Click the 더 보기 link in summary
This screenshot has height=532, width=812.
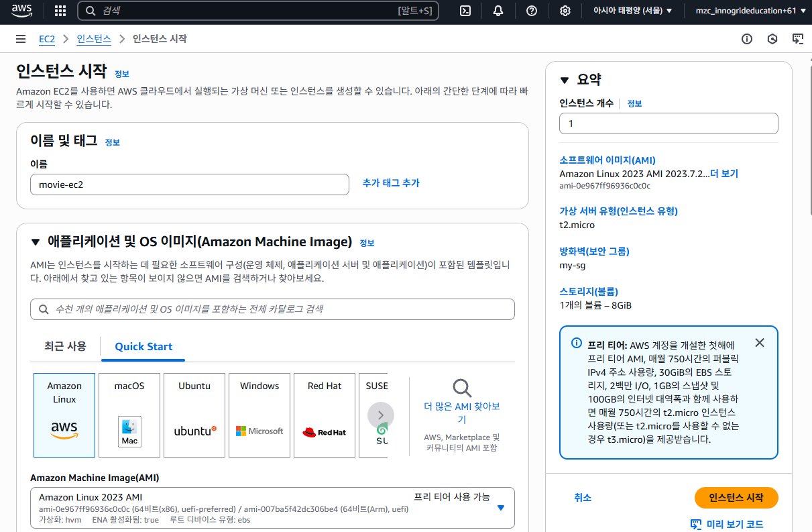tap(724, 174)
